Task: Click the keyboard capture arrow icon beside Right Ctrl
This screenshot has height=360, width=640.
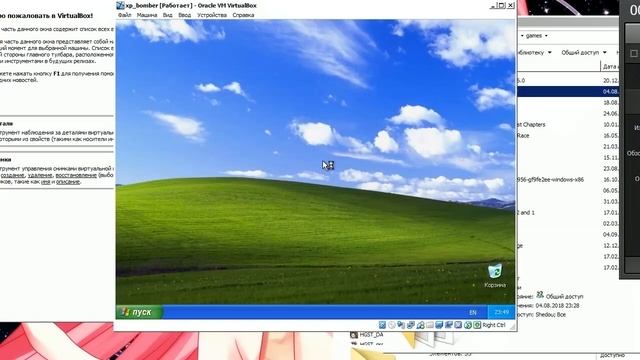Action: [477, 325]
